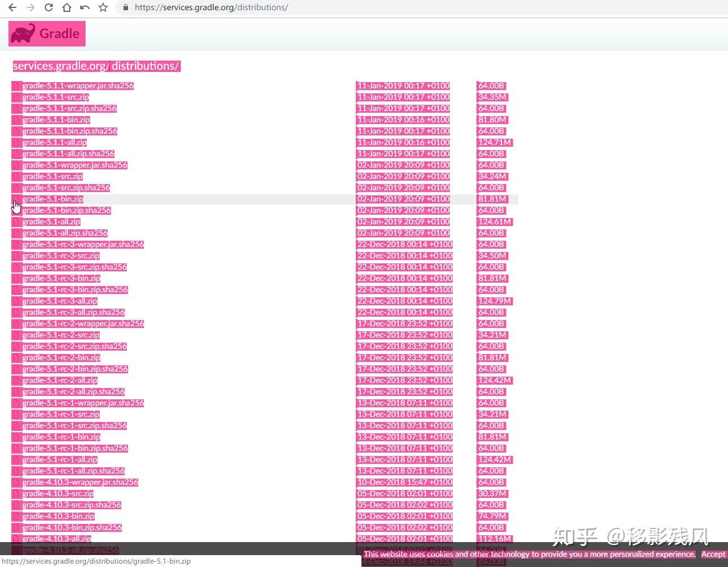
Task: Download gradle-5.1-rc-1-all.zip
Action: click(x=60, y=460)
